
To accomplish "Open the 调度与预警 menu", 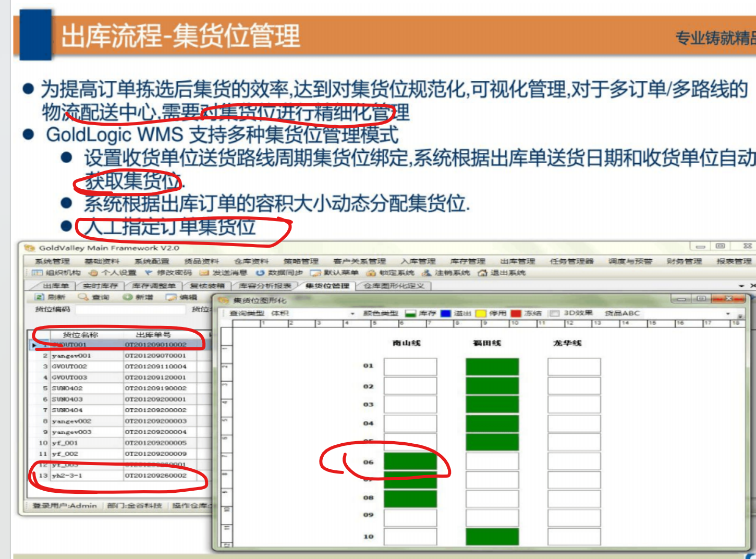I will coord(630,261).
